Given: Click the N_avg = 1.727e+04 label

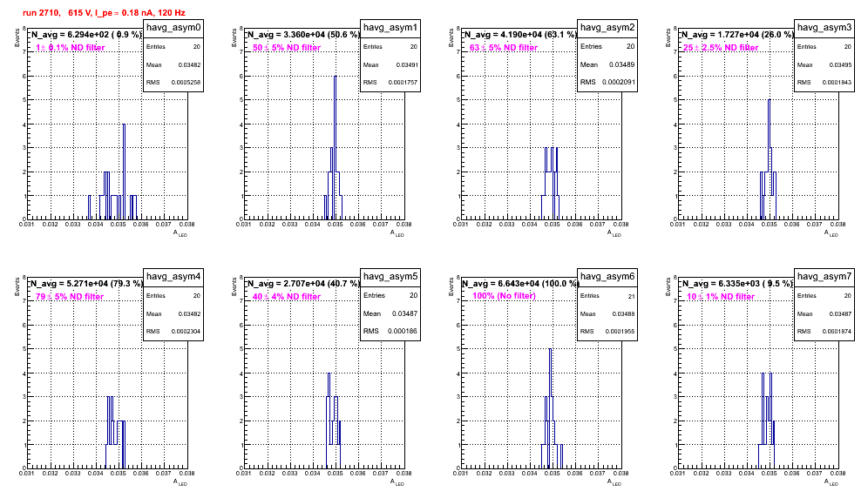Looking at the screenshot, I should click(736, 35).
